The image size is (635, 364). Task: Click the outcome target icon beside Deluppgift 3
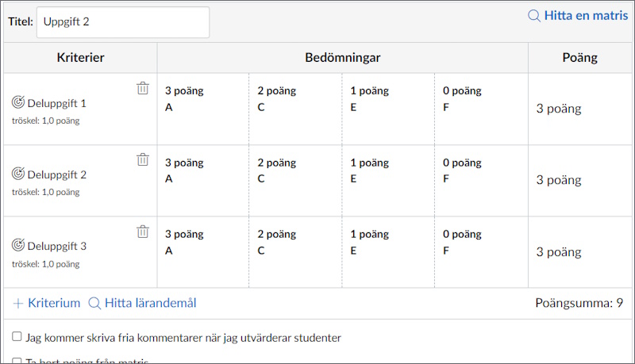17,245
